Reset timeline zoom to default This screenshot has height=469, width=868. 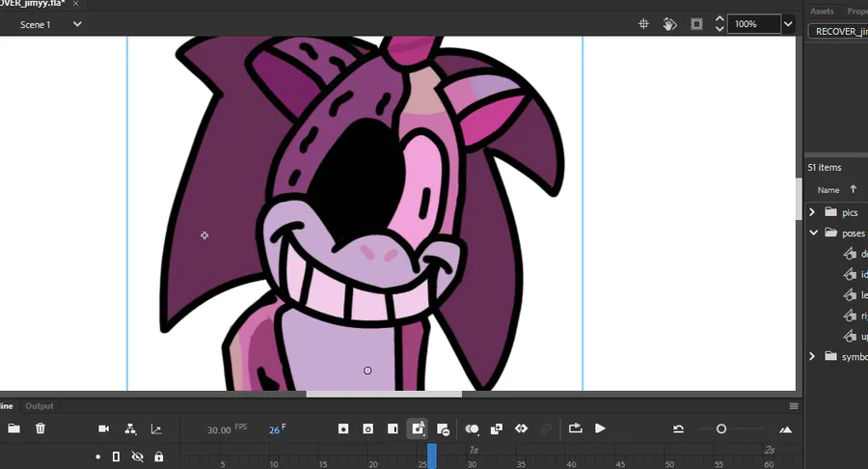coord(679,429)
